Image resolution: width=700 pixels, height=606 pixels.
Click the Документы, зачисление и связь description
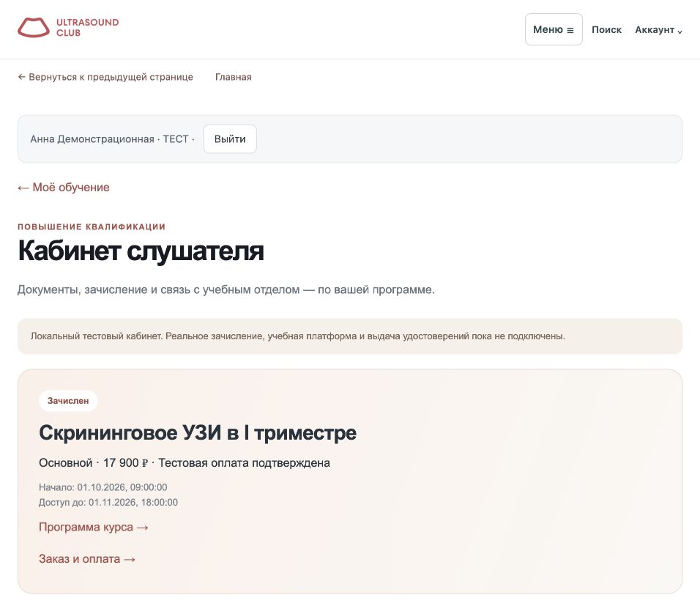point(226,289)
